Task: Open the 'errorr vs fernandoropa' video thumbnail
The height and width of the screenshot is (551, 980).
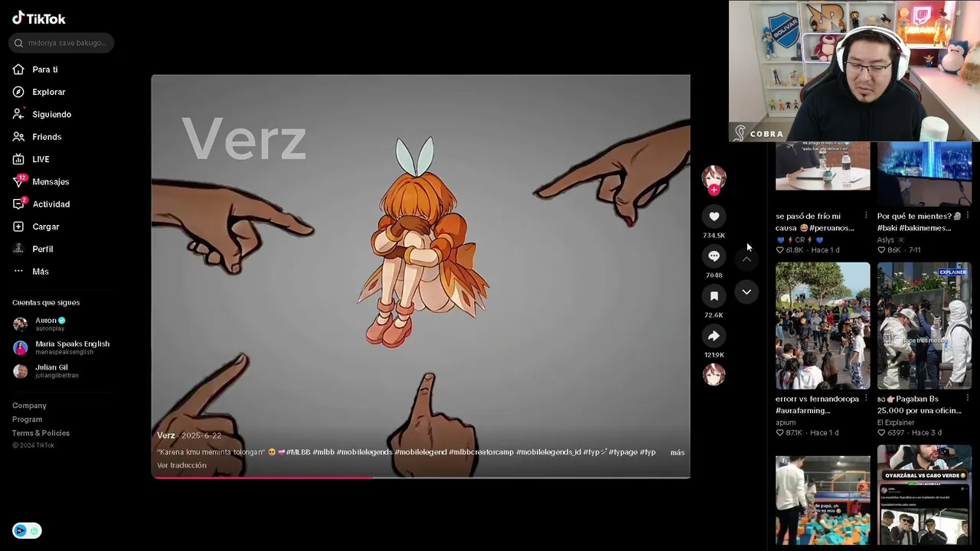Action: click(x=823, y=326)
